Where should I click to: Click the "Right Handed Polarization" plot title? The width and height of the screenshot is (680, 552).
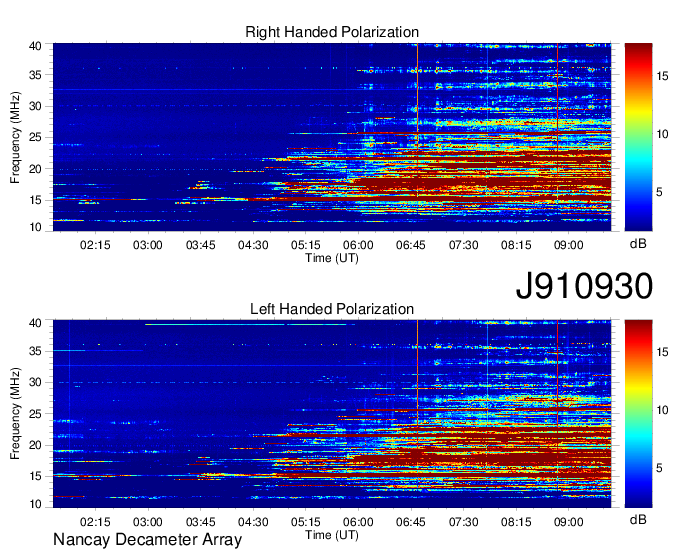[x=332, y=32]
